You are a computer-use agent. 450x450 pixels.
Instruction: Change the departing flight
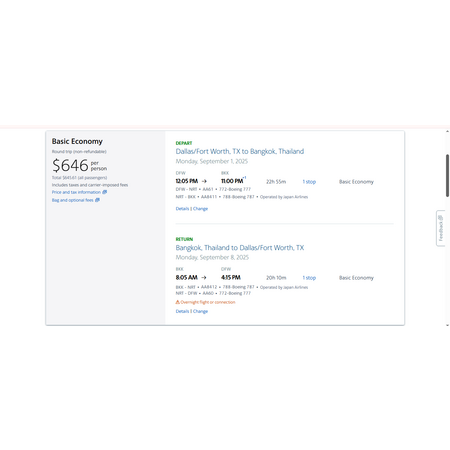200,209
